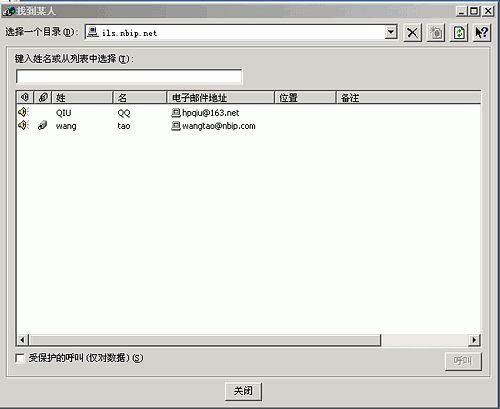This screenshot has height=409, width=500.
Task: Close window with title bar X
Action: click(488, 11)
